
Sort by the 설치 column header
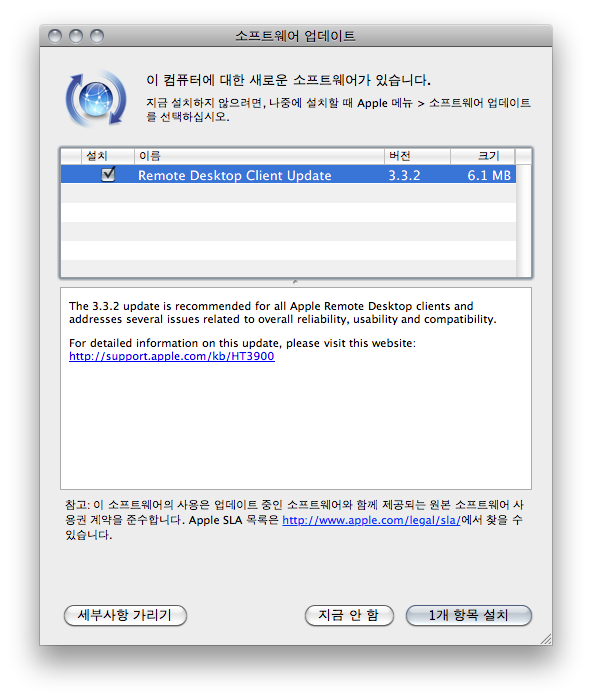pos(108,156)
